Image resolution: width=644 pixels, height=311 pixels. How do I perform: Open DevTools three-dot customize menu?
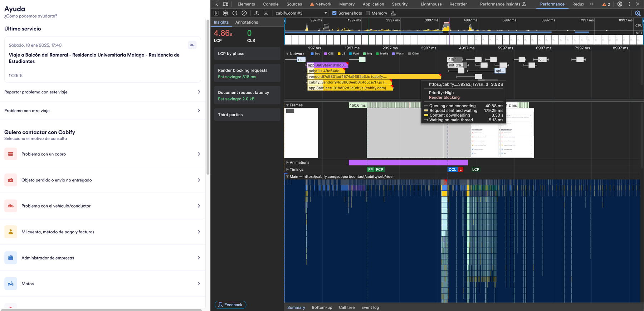pos(629,4)
